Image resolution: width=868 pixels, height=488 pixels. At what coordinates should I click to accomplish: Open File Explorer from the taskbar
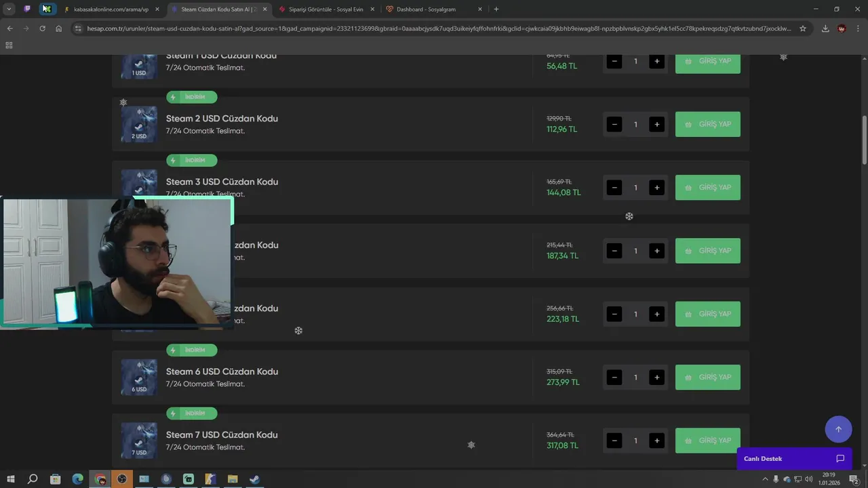click(x=233, y=479)
